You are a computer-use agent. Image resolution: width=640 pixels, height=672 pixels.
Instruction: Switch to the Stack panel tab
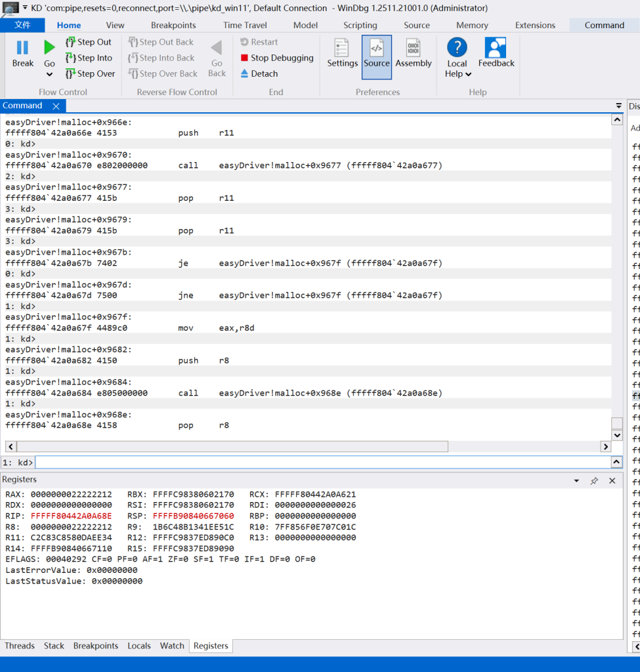[54, 646]
